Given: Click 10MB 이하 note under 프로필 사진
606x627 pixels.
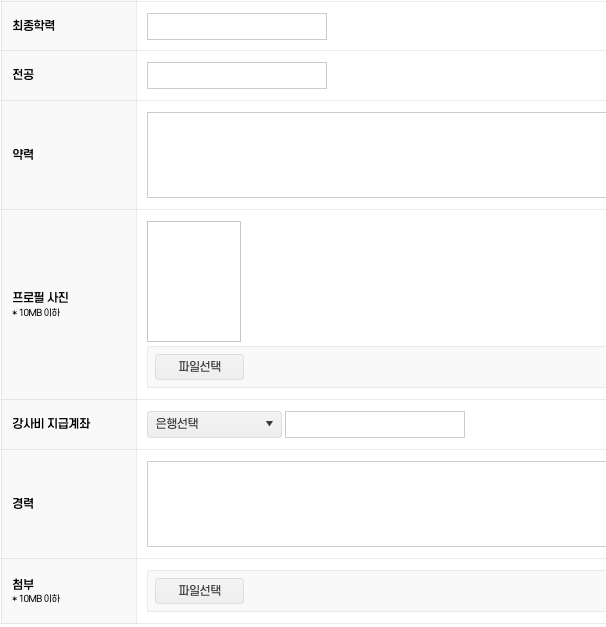Looking at the screenshot, I should pos(36,313).
